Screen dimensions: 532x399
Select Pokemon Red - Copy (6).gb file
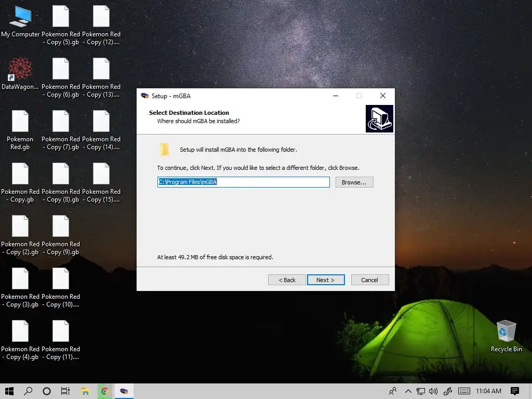pyautogui.click(x=61, y=78)
